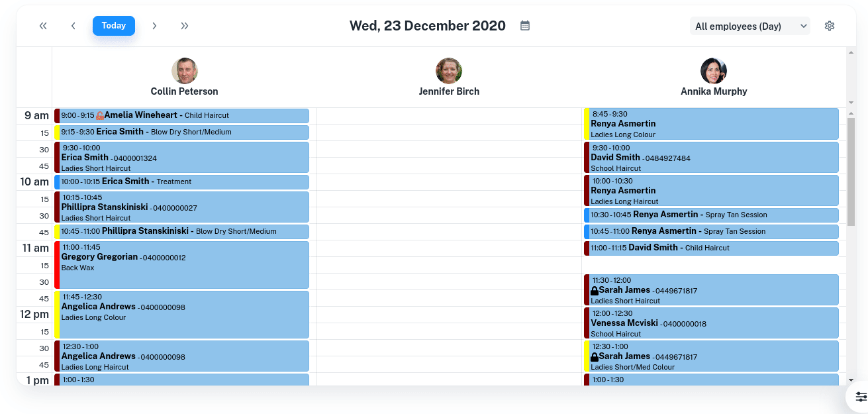Open Gregory Gregorian Back Wax appointment
The width and height of the screenshot is (868, 414).
[x=182, y=265]
